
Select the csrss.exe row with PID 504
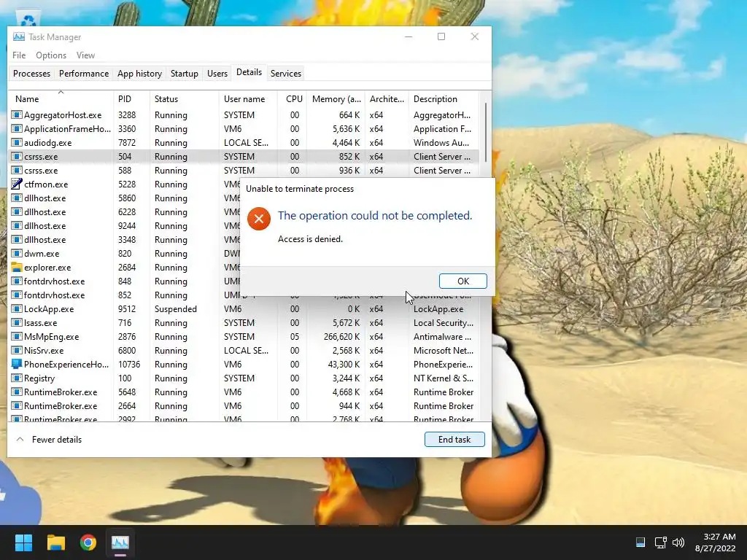244,156
